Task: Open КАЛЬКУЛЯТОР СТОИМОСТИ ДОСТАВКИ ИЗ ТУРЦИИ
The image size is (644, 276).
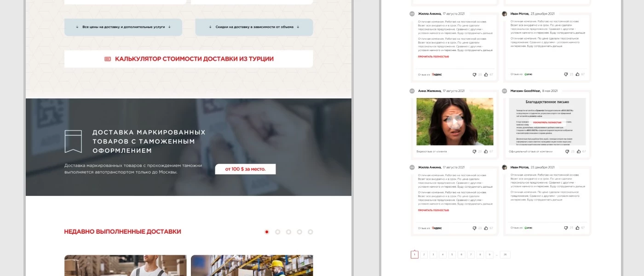Action: 189,59
